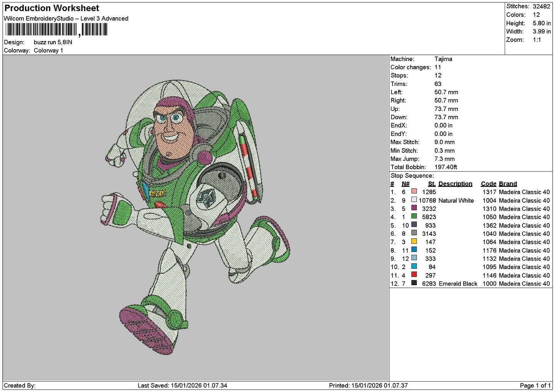Screen dimensions: 555x392
Task: Click the Colors value 12
Action: point(536,15)
